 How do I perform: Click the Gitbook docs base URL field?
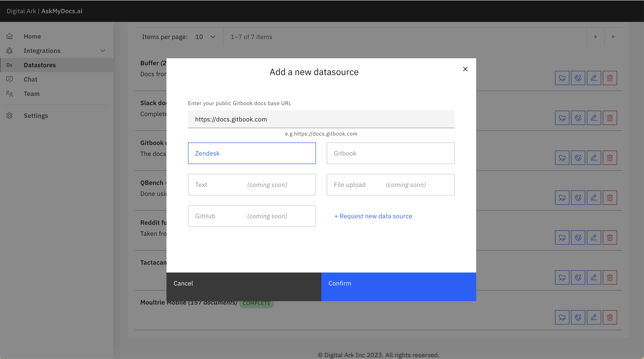[x=321, y=119]
